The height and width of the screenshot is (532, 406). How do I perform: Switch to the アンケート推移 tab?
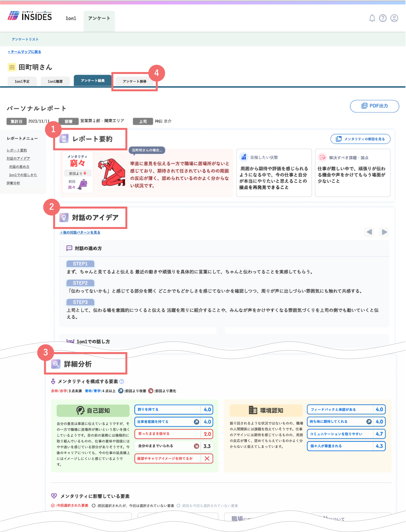pyautogui.click(x=135, y=81)
